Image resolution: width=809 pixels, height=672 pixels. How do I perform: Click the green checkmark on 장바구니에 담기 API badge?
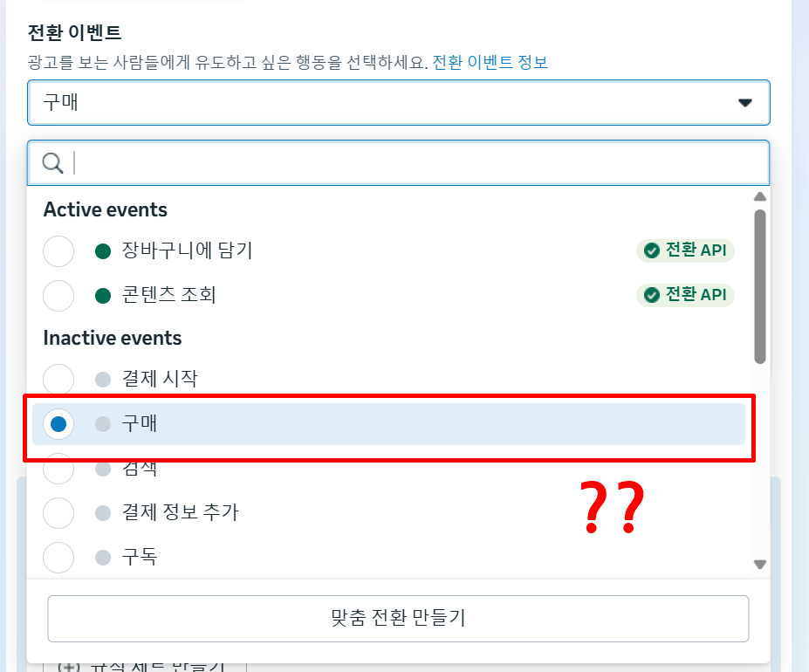pos(652,250)
